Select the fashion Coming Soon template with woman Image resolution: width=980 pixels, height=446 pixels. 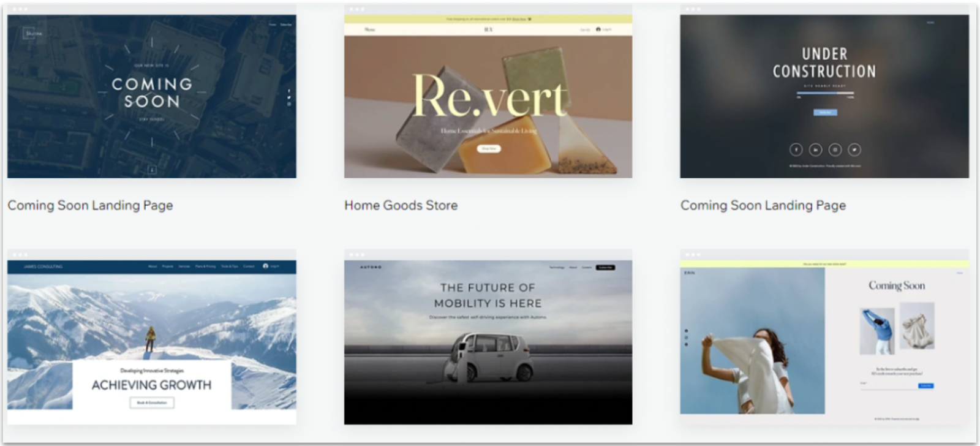(824, 342)
